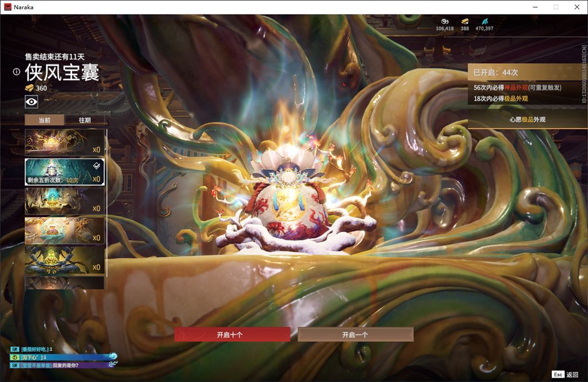This screenshot has width=588, height=382.
Task: Click the 106,418 currency amount
Action: [x=445, y=29]
